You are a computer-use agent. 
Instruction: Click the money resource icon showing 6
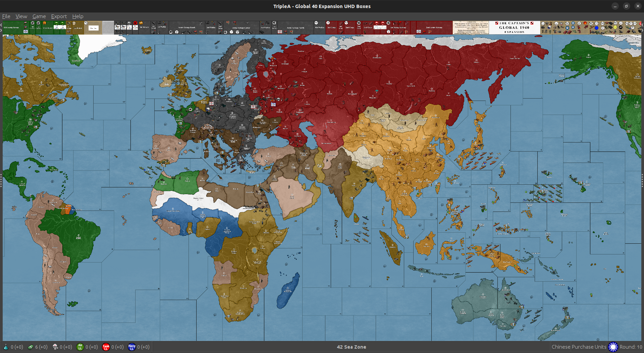click(x=31, y=347)
